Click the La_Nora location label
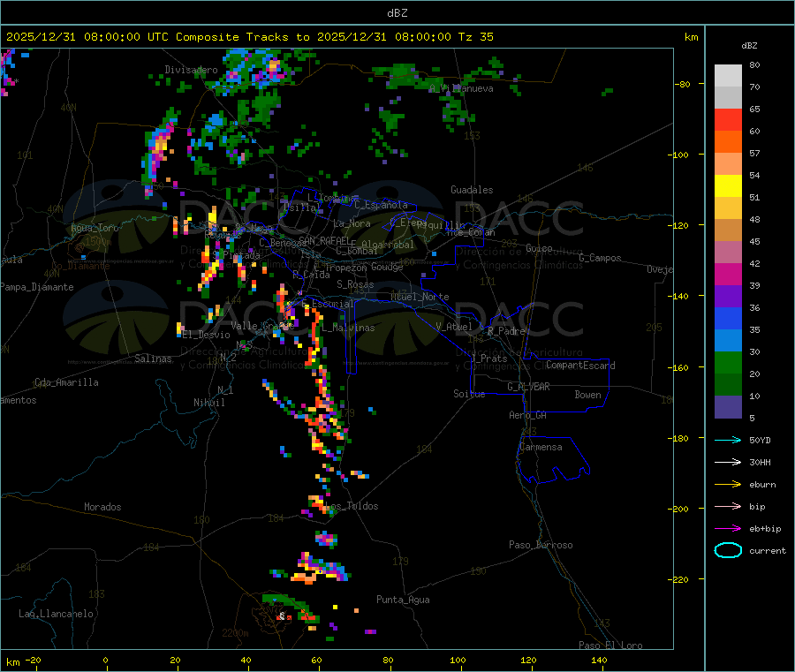795x672 pixels. point(352,223)
